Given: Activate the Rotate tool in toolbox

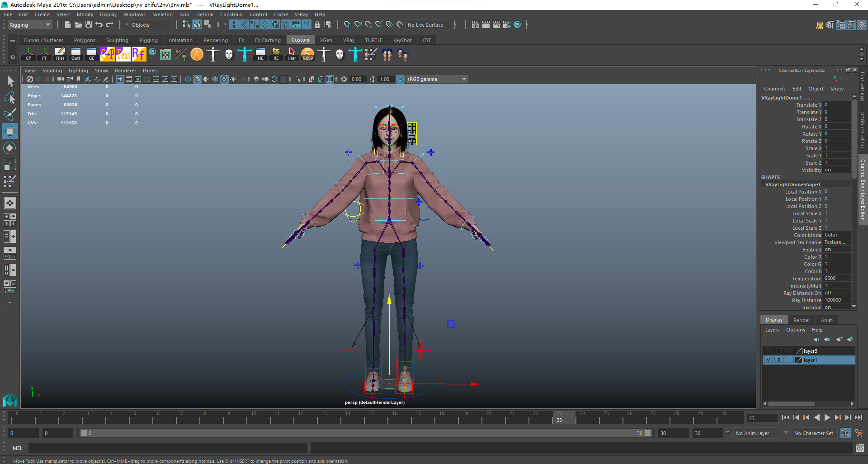Looking at the screenshot, I should (x=9, y=147).
